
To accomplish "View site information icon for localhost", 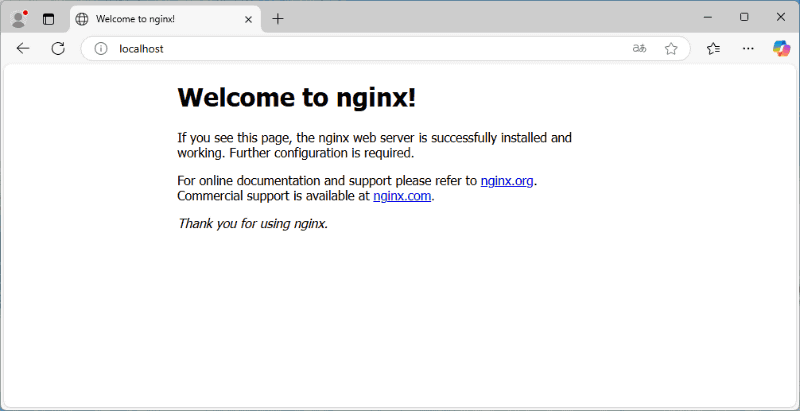I will pyautogui.click(x=101, y=48).
